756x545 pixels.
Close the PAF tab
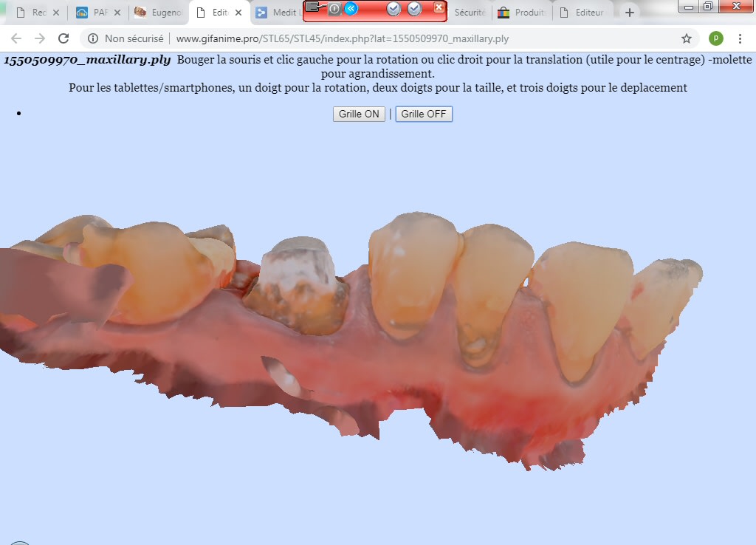click(x=117, y=13)
